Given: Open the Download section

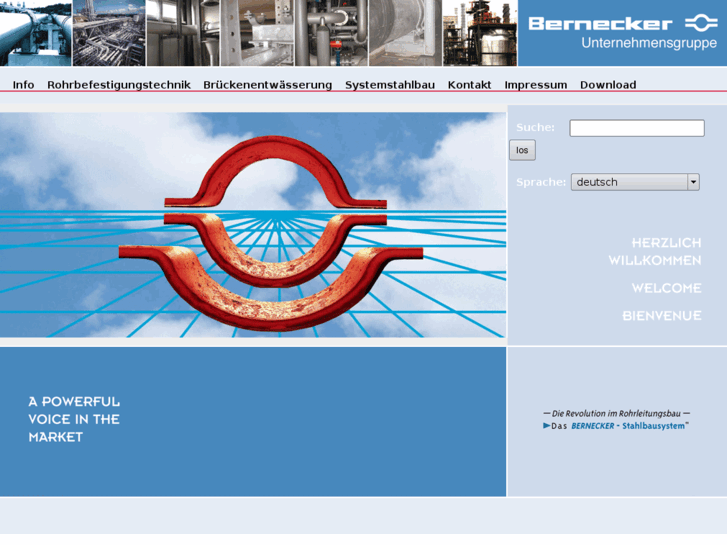Looking at the screenshot, I should (x=608, y=85).
